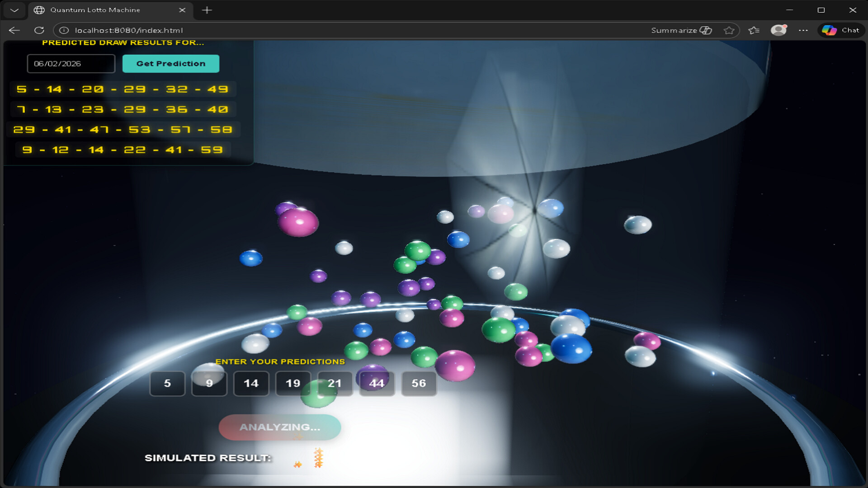Select the prediction box containing 56
Viewport: 868px width, 488px height.
[419, 384]
